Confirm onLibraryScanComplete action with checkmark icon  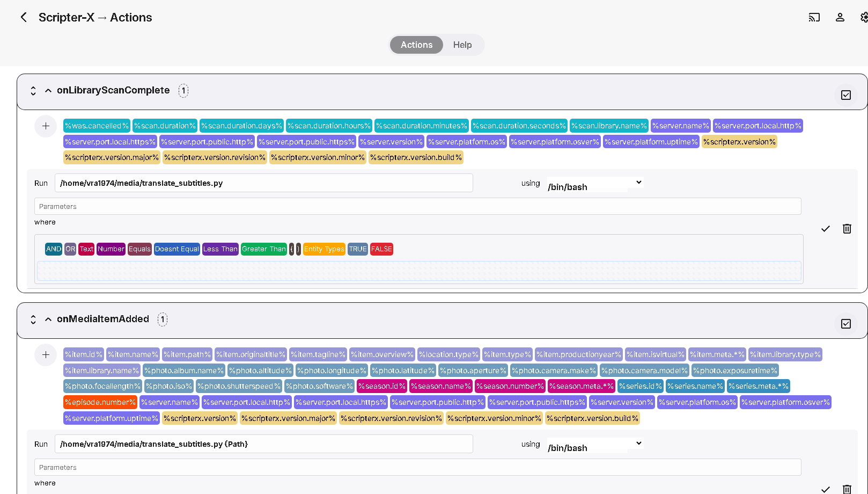coord(825,229)
